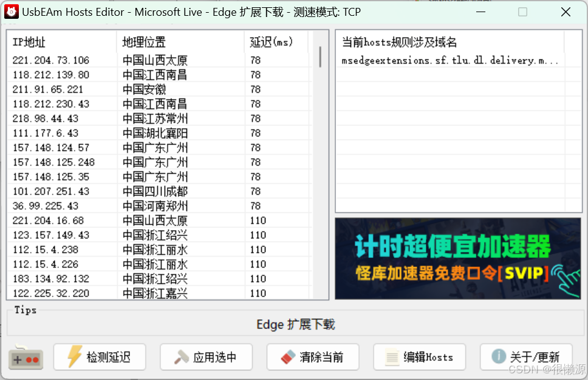The image size is (588, 380).
Task: Clear current rules with 清除当前 button
Action: (x=313, y=357)
